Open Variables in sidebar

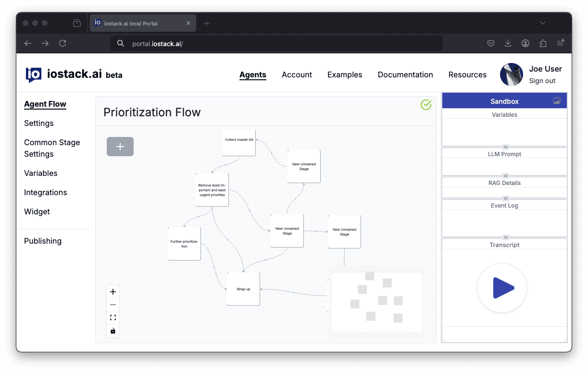point(41,173)
